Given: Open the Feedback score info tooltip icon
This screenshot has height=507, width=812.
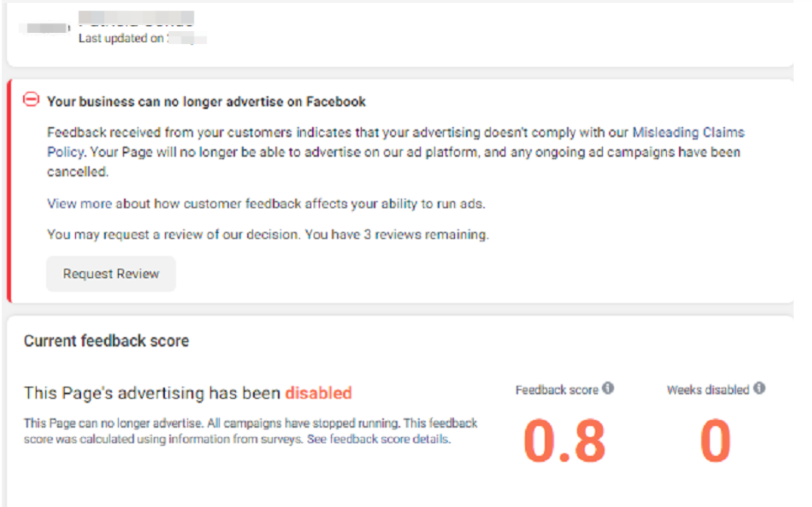Looking at the screenshot, I should point(608,388).
